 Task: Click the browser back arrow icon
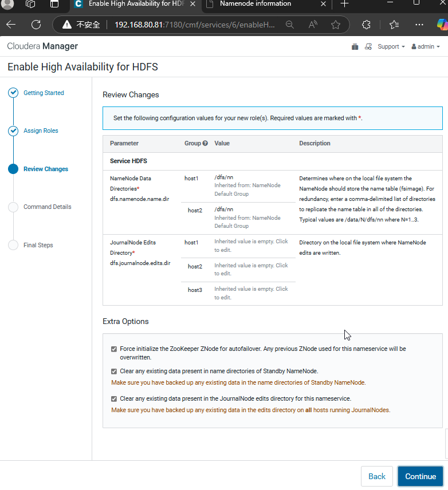11,25
